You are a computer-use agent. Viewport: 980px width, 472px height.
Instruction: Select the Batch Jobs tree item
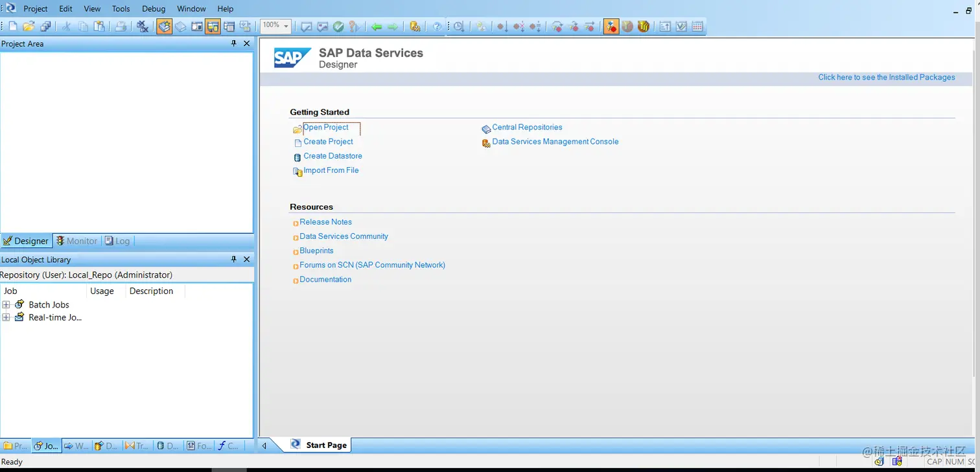49,304
